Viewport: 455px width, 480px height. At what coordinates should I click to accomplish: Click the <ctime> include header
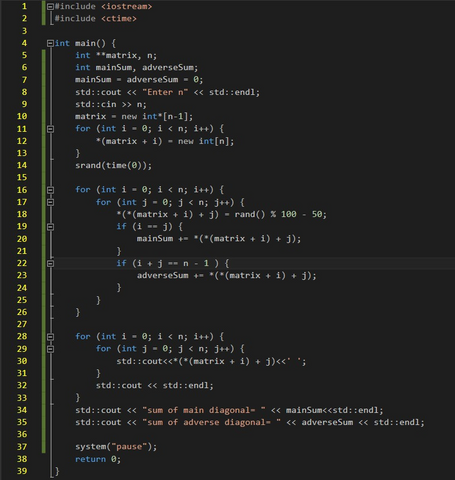[x=119, y=19]
